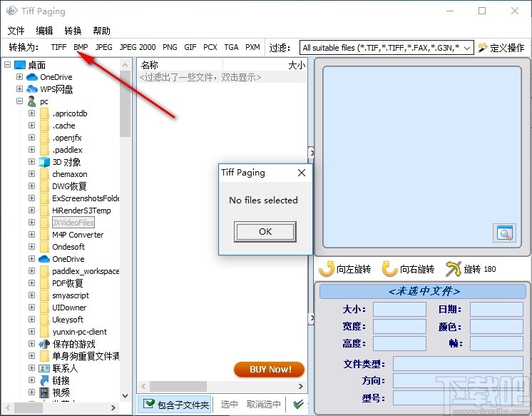Select the JXVideoFiles folder
This screenshot has width=532, height=416.
pos(73,223)
